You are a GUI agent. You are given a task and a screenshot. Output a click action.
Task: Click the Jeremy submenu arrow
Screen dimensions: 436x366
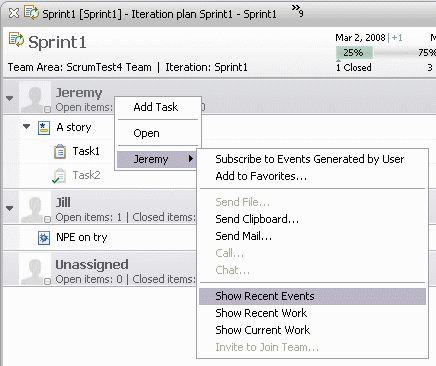click(x=191, y=159)
